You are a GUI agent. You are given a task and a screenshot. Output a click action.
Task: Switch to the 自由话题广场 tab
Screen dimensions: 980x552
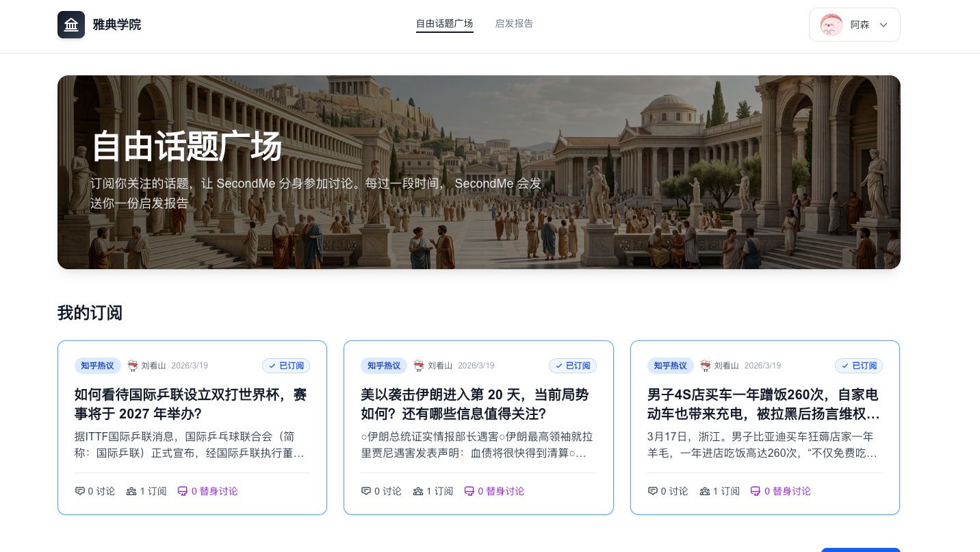[x=444, y=24]
